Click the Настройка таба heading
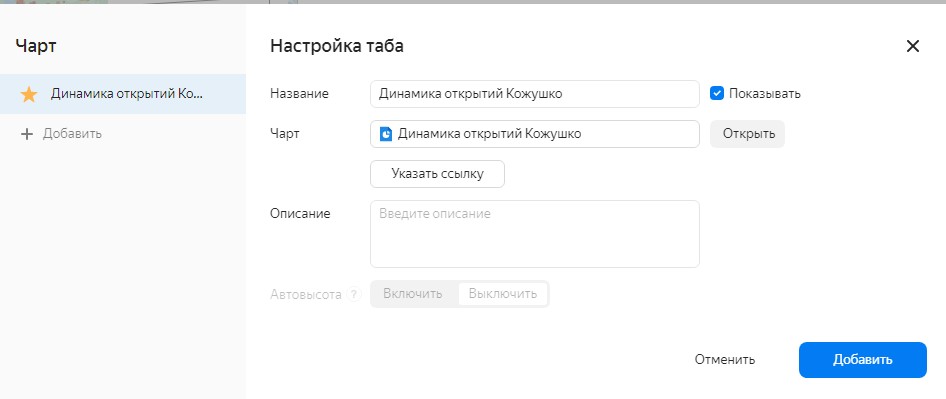946x399 pixels. point(337,46)
